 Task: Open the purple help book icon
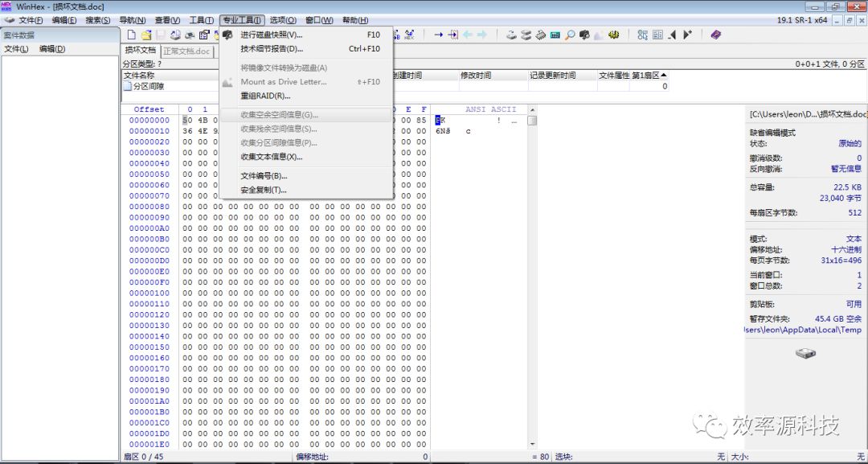[716, 35]
